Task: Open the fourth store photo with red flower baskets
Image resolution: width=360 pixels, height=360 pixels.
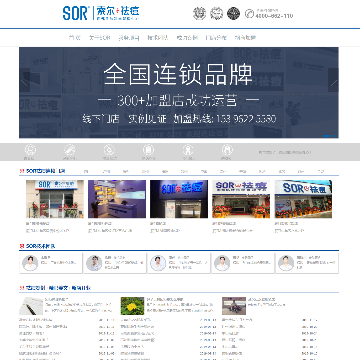Action: click(x=241, y=199)
